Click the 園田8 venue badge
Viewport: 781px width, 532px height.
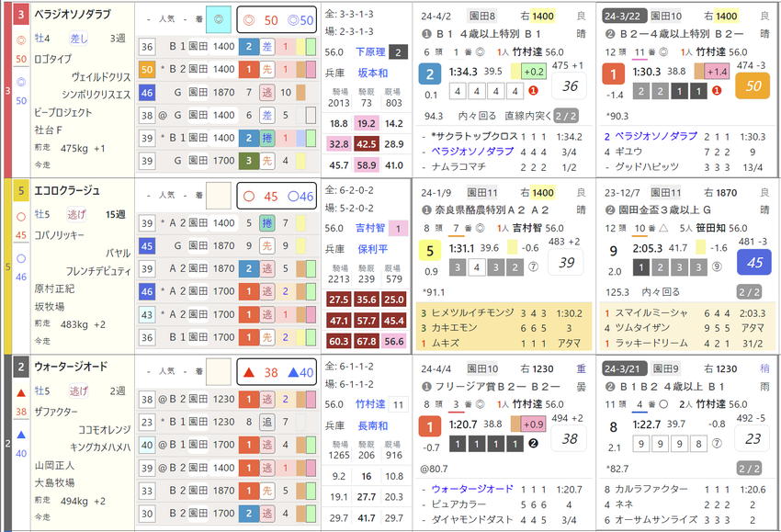481,16
